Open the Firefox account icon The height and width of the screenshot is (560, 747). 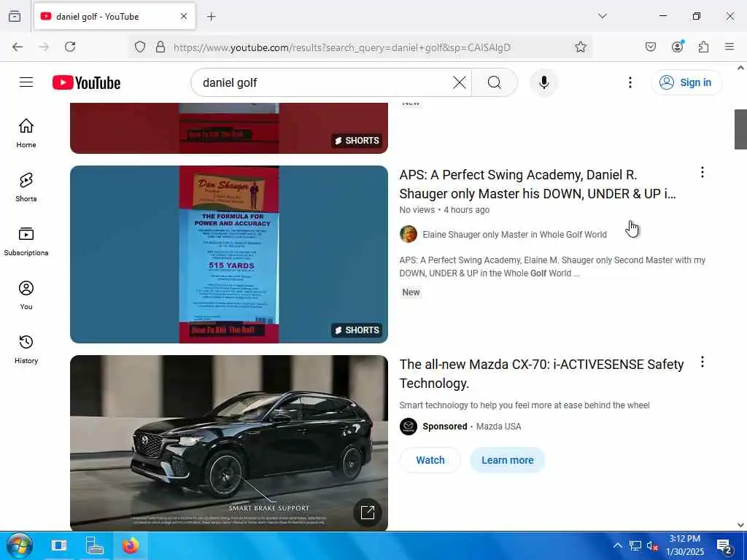[677, 47]
